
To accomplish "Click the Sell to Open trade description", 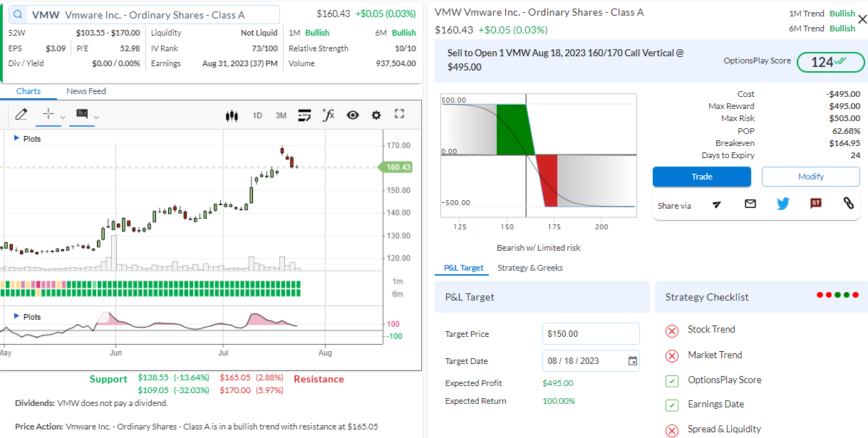I will [x=565, y=60].
